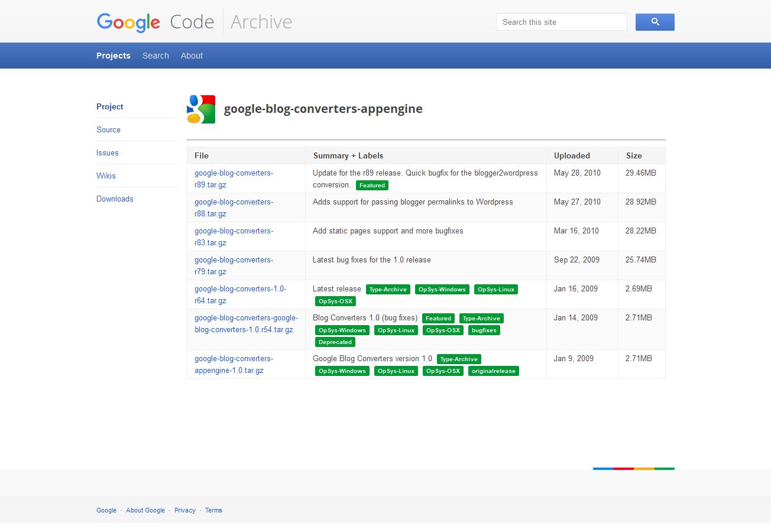Click Type-Archive label in the r64 row
The height and width of the screenshot is (532, 771).
(388, 289)
